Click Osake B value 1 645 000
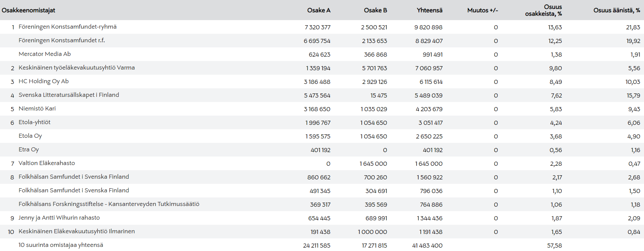This screenshot has width=644, height=251. click(x=373, y=164)
